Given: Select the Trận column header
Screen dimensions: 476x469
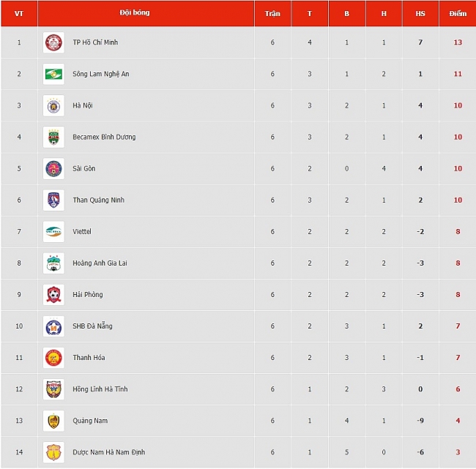Looking at the screenshot, I should [272, 13].
